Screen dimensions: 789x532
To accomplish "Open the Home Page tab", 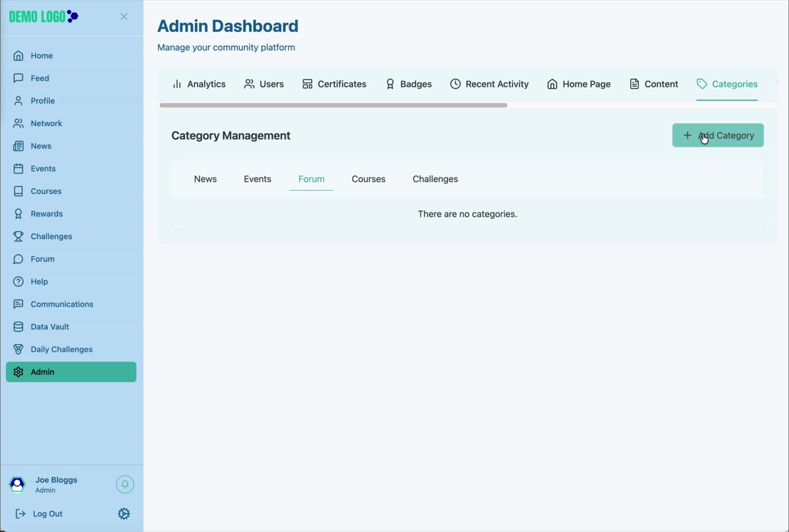I will pos(579,84).
